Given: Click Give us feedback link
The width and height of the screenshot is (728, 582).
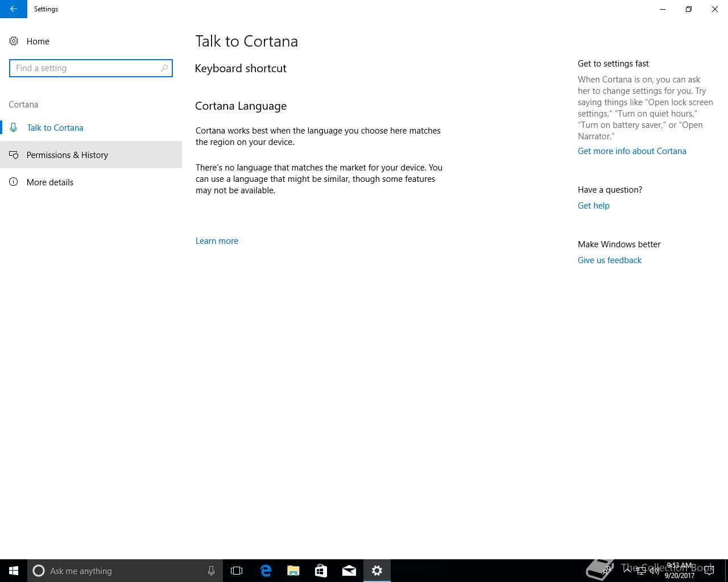Looking at the screenshot, I should pos(609,260).
